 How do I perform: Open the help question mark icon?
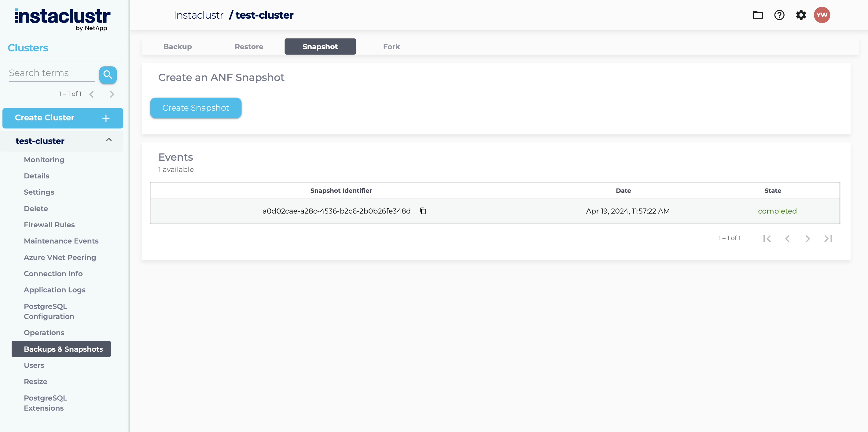[x=779, y=15]
